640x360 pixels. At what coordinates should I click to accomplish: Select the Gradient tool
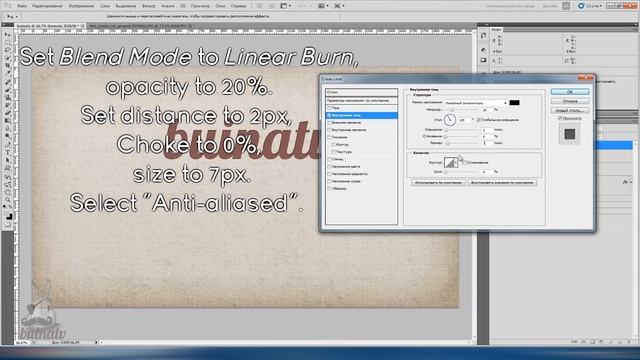click(x=9, y=120)
